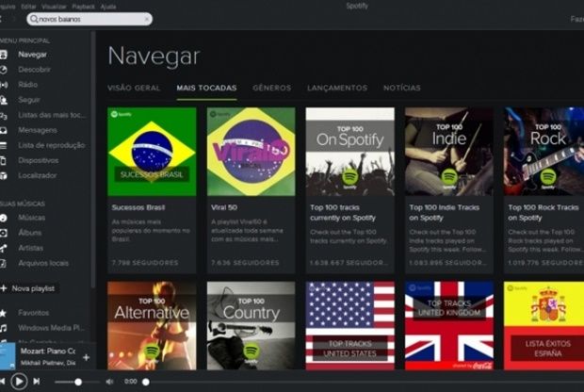Open the Top 100 Rock cover

click(x=543, y=152)
